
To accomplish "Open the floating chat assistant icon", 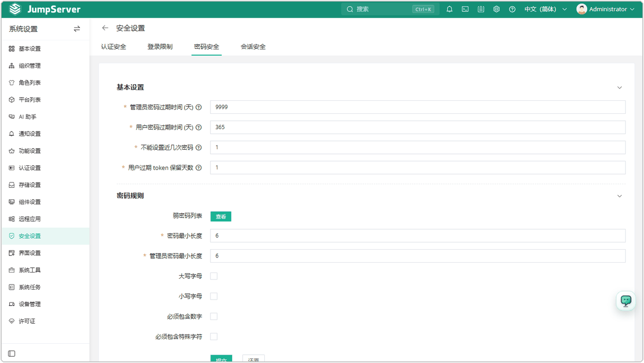I will click(x=626, y=301).
